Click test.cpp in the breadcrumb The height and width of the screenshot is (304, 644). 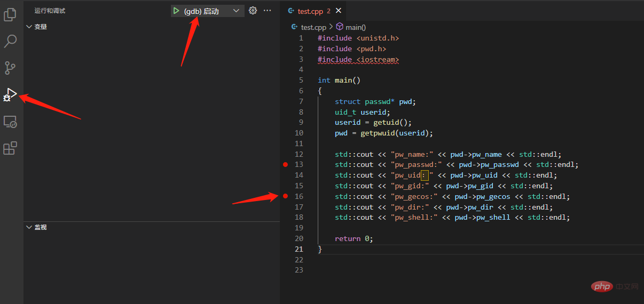tap(313, 27)
